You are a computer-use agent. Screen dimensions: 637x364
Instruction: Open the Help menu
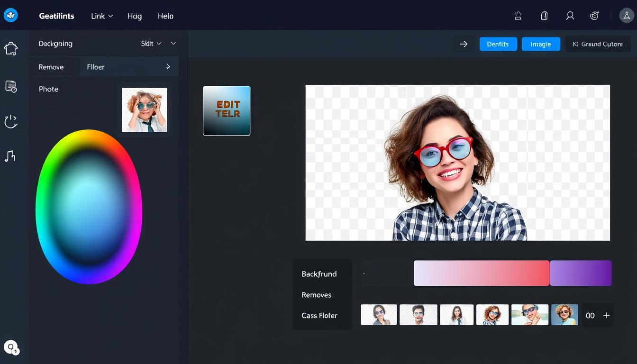click(165, 16)
